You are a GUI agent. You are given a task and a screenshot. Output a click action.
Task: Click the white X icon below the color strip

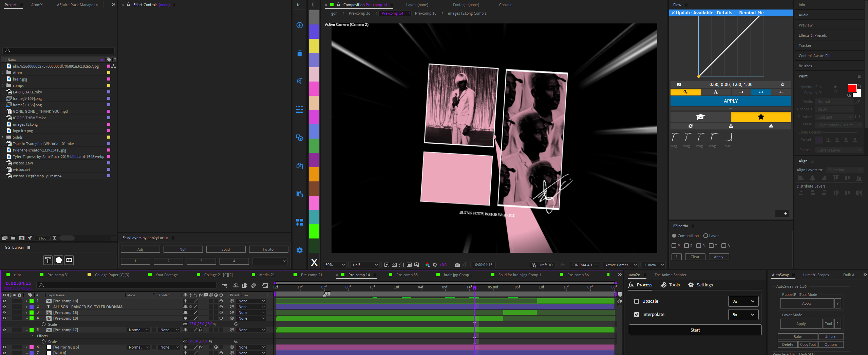click(x=314, y=262)
